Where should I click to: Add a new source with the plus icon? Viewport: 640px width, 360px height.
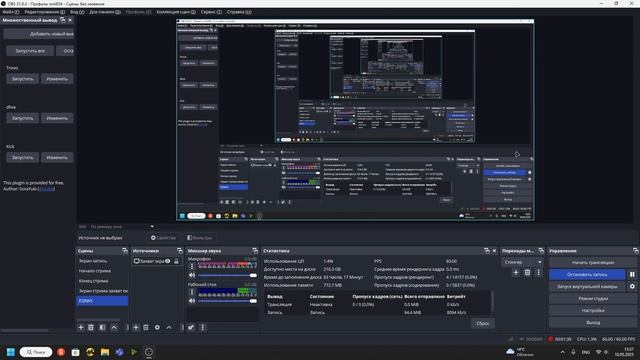click(136, 327)
